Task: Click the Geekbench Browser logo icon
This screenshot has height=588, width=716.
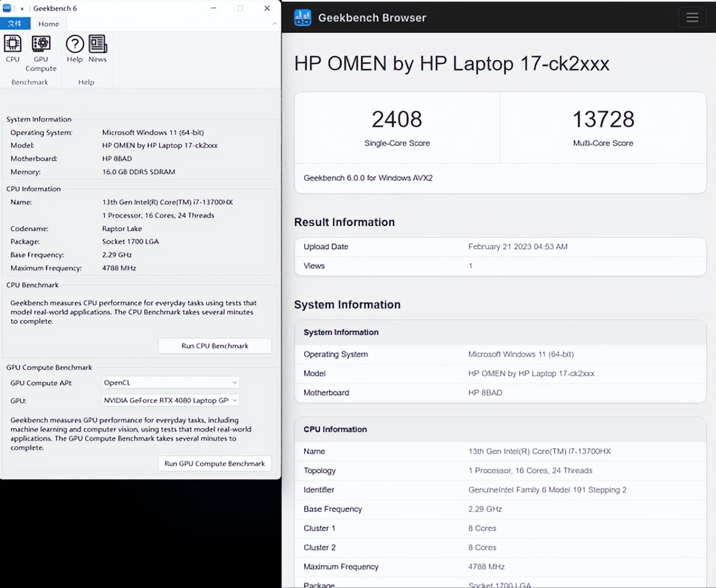Action: click(x=303, y=18)
